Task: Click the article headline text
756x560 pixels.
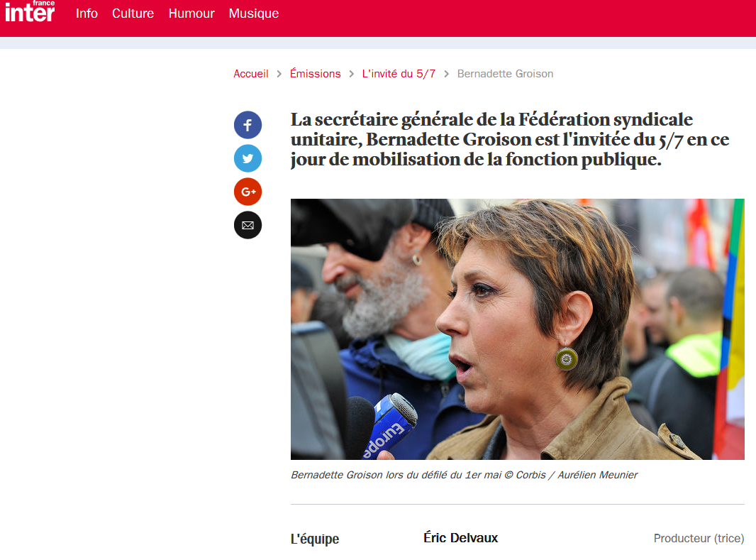Action: pyautogui.click(x=510, y=139)
